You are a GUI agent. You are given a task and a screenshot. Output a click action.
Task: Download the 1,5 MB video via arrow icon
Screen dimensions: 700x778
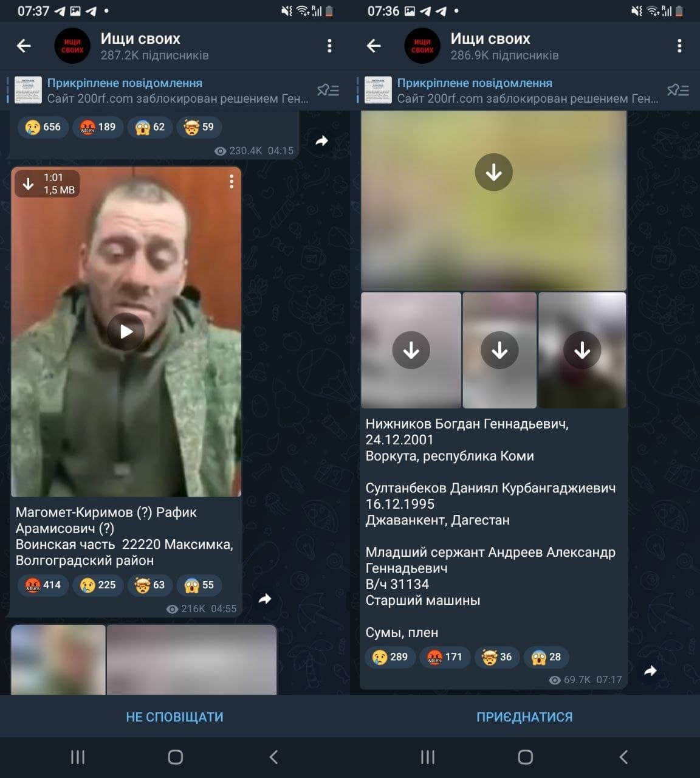pos(28,184)
